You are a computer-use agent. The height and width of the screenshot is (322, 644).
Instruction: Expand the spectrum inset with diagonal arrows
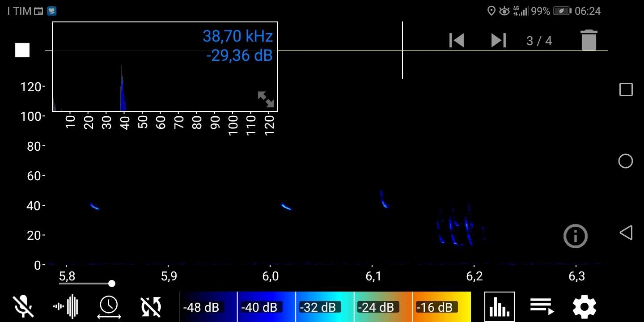pos(266,99)
